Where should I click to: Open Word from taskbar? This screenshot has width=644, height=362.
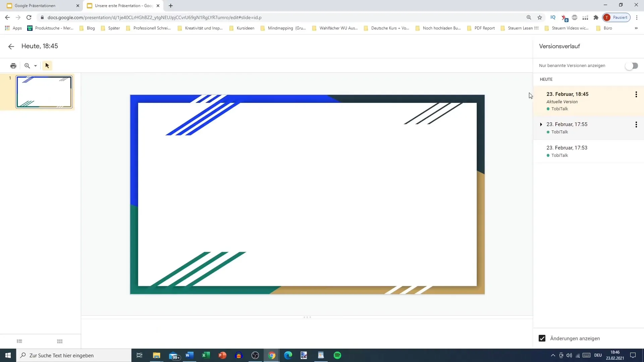click(x=190, y=355)
